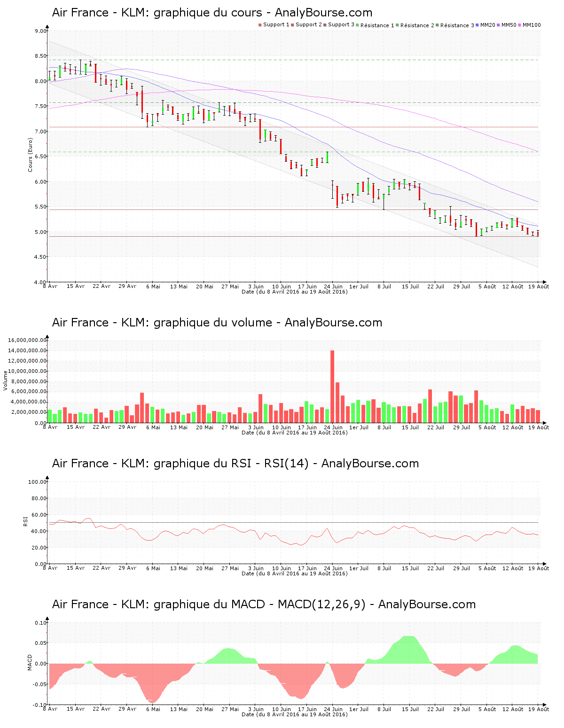Click the '4.00' price axis tick
564x728 pixels.
[40, 282]
